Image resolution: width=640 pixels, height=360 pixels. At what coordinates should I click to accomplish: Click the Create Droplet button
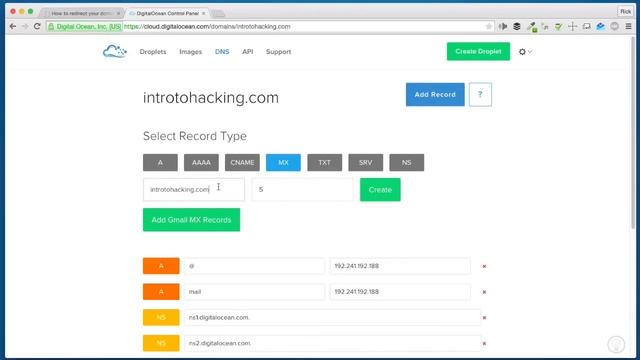[x=478, y=51]
